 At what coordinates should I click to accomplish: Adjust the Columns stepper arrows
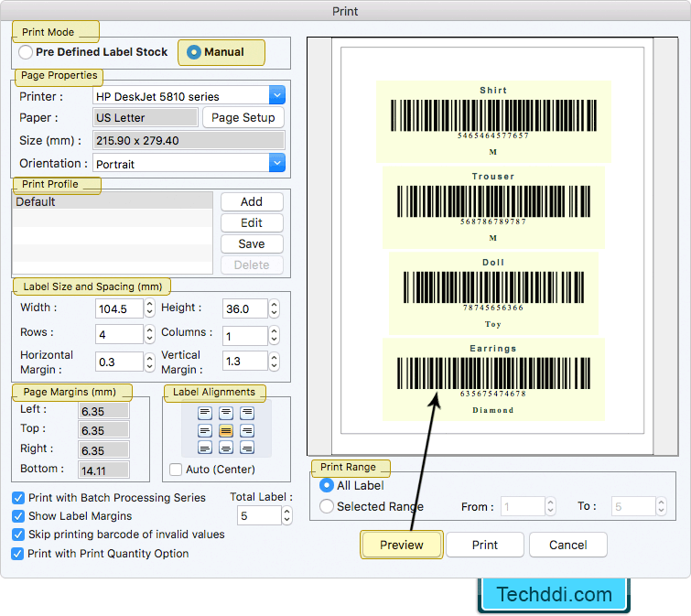[274, 335]
